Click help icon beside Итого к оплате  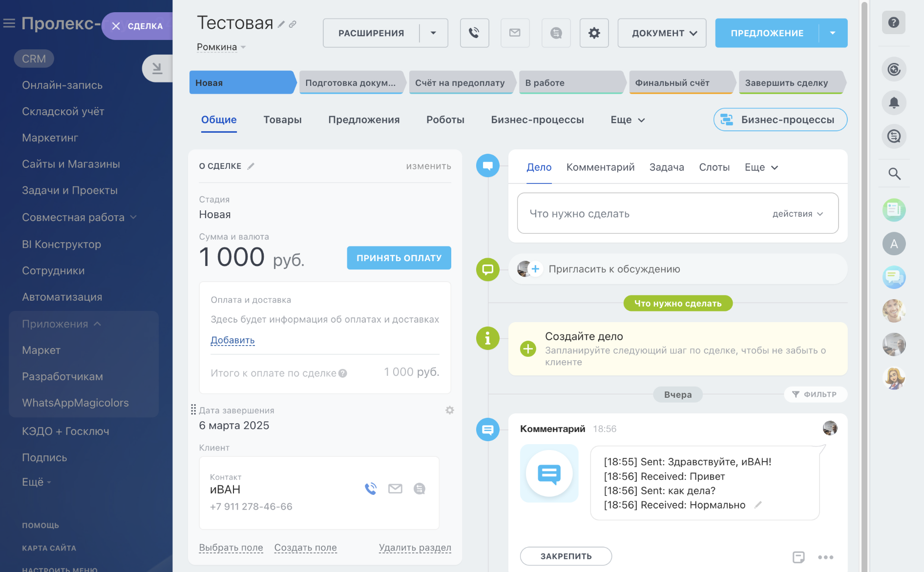343,373
